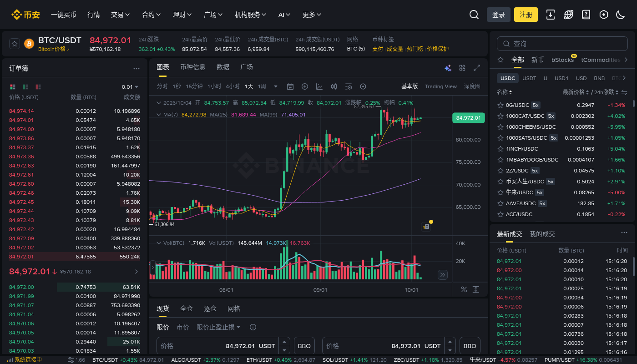
Task: Select the USDT market filter tab
Action: pyautogui.click(x=529, y=78)
